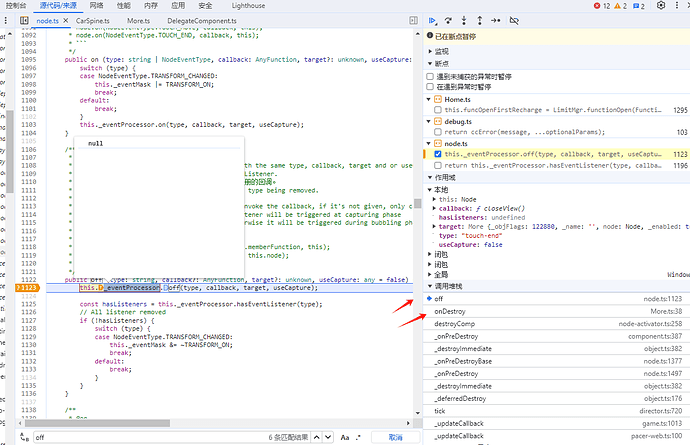Enable pause on uncaught exceptions checkbox
Viewport: 690px width, 445px height.
click(x=430, y=76)
